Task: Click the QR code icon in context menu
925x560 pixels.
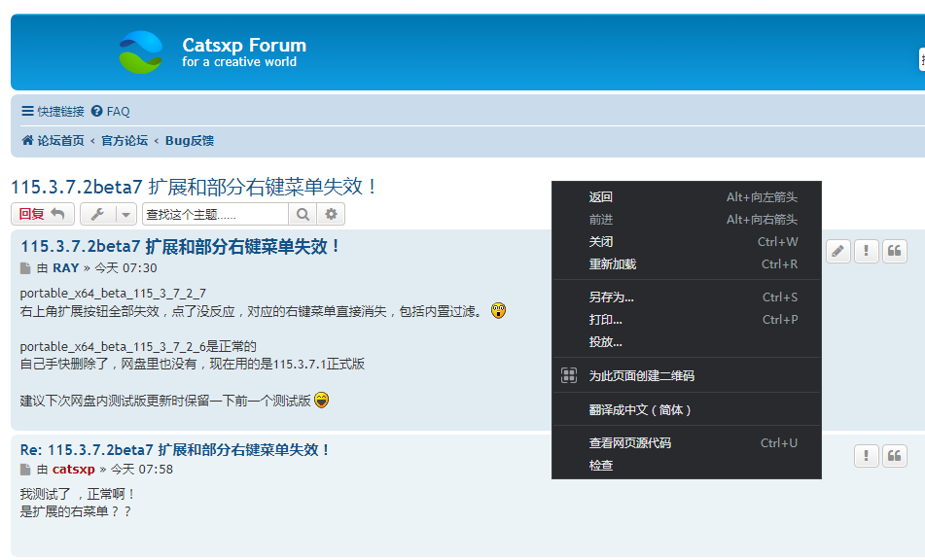Action: click(569, 375)
